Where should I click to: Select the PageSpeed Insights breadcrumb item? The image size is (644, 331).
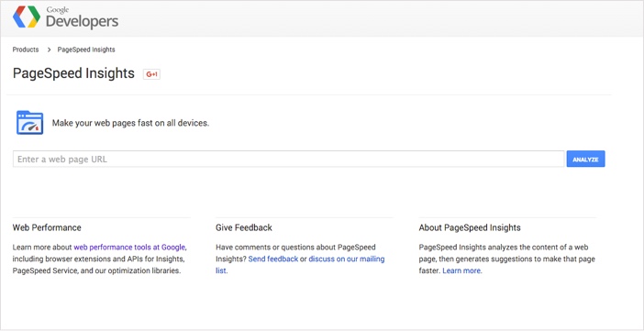click(86, 50)
